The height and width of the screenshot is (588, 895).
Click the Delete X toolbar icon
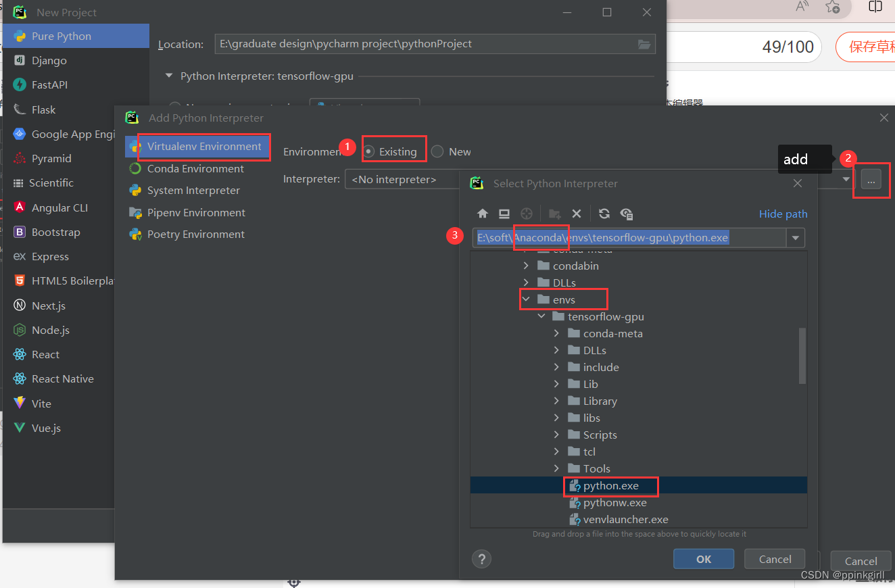pos(577,214)
